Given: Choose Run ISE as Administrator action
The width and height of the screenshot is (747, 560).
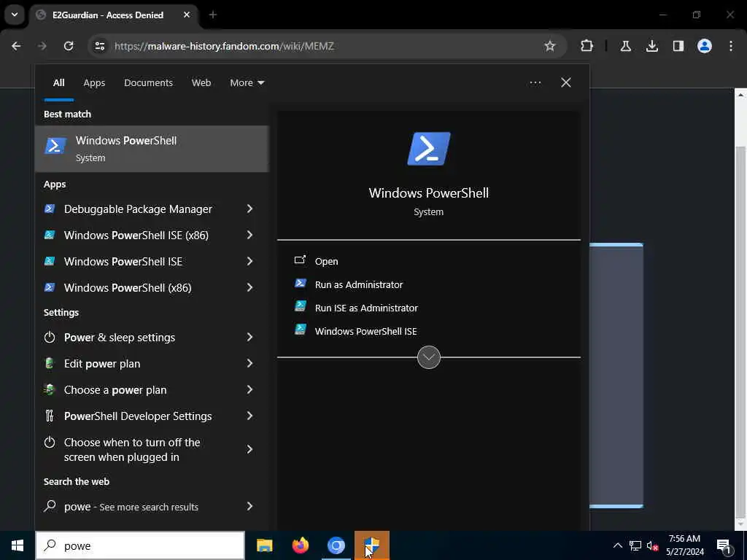Looking at the screenshot, I should click(366, 308).
